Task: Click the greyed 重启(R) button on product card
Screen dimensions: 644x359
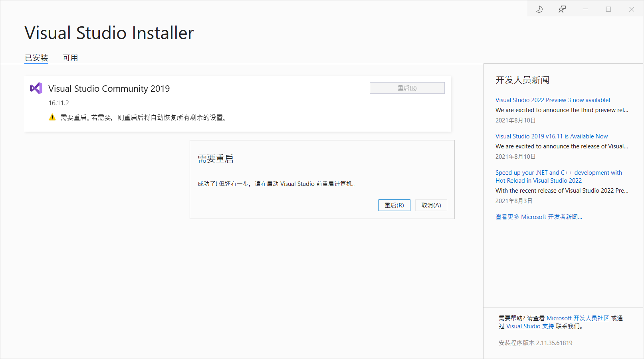Action: 407,88
